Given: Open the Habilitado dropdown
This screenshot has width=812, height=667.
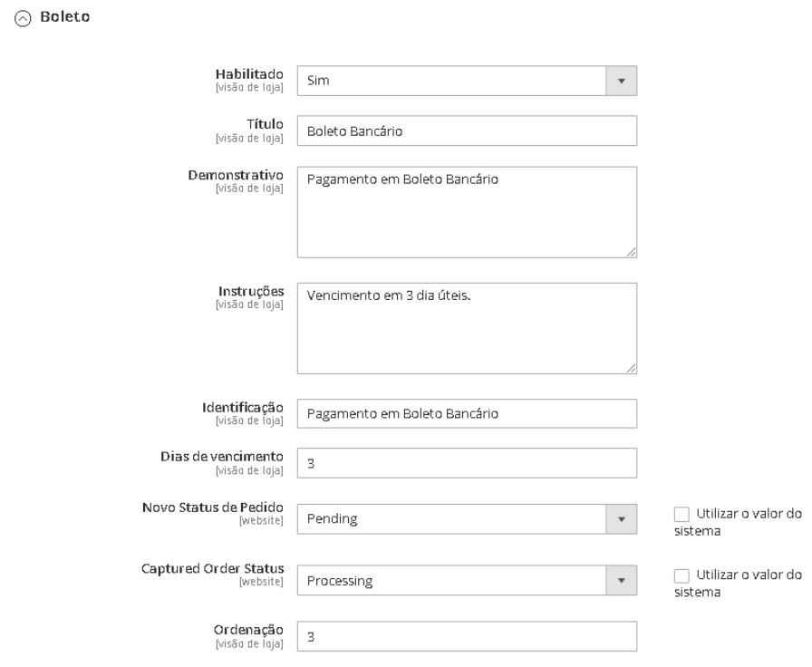Looking at the screenshot, I should click(x=451, y=81).
